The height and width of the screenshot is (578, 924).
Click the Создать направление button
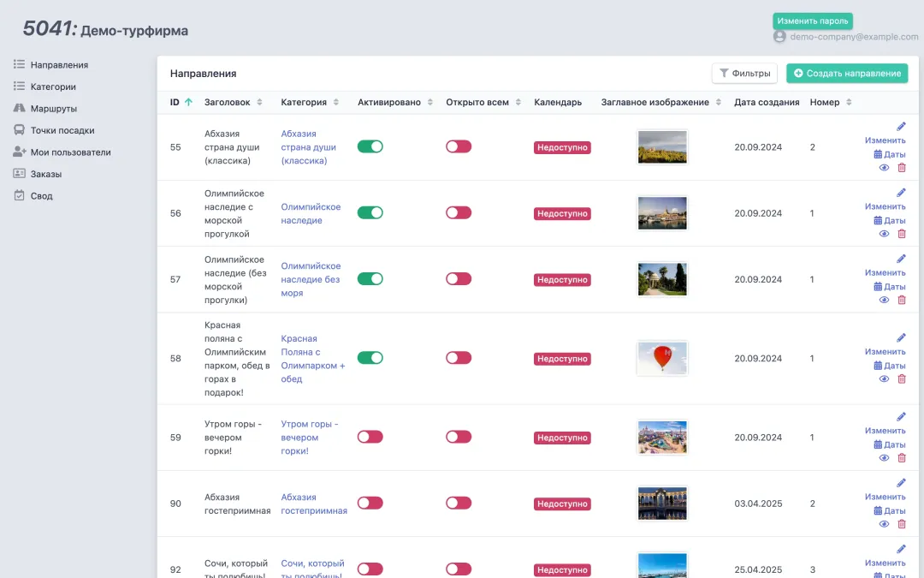(x=847, y=73)
